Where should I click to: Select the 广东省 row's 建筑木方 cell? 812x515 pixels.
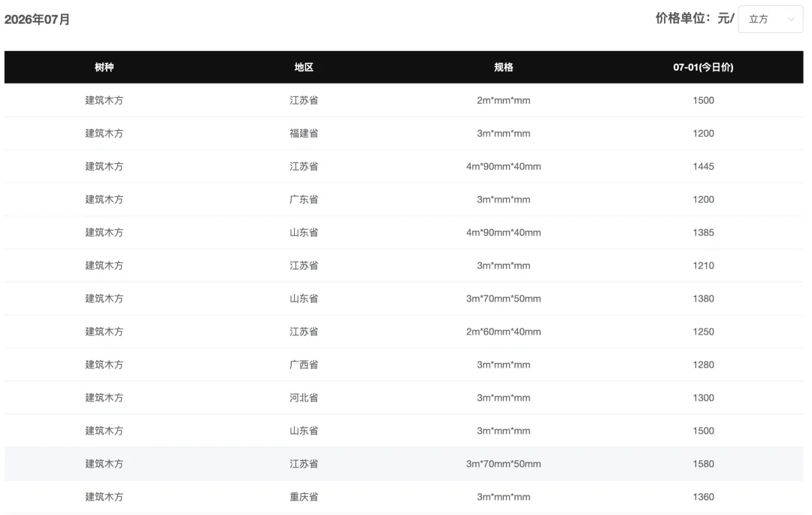pyautogui.click(x=104, y=200)
